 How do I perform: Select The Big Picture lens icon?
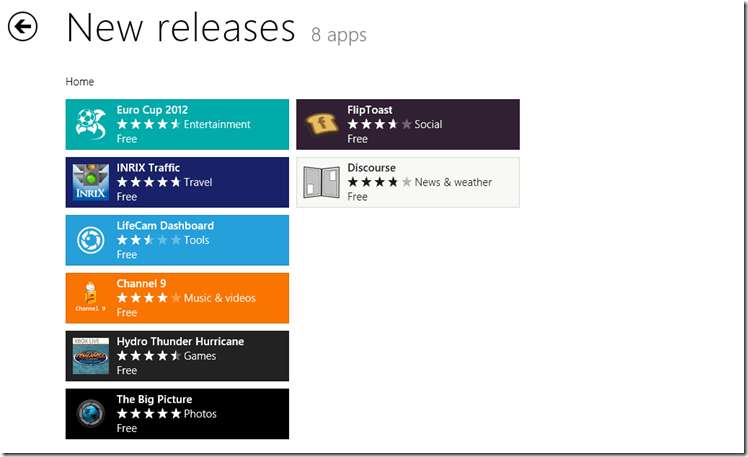coord(91,413)
